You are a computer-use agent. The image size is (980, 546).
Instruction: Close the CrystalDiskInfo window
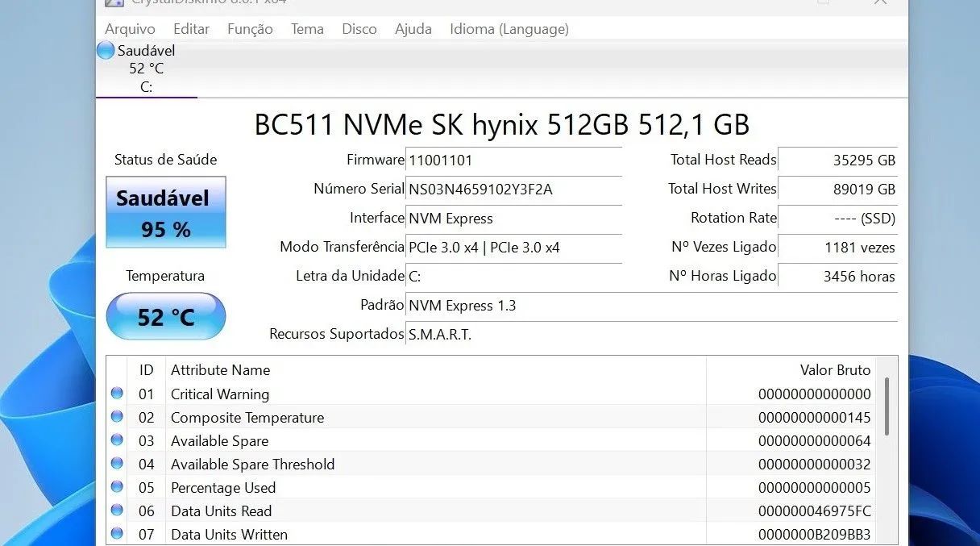pyautogui.click(x=880, y=3)
